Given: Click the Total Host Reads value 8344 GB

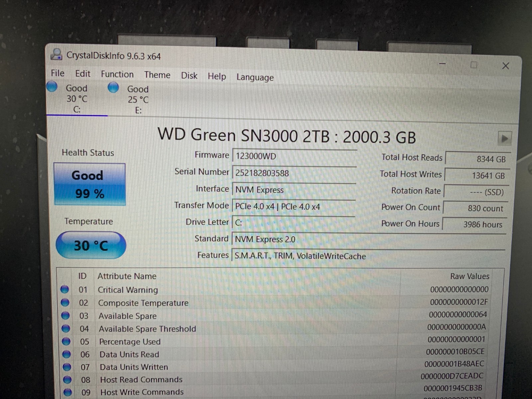Looking at the screenshot, I should click(x=478, y=159).
